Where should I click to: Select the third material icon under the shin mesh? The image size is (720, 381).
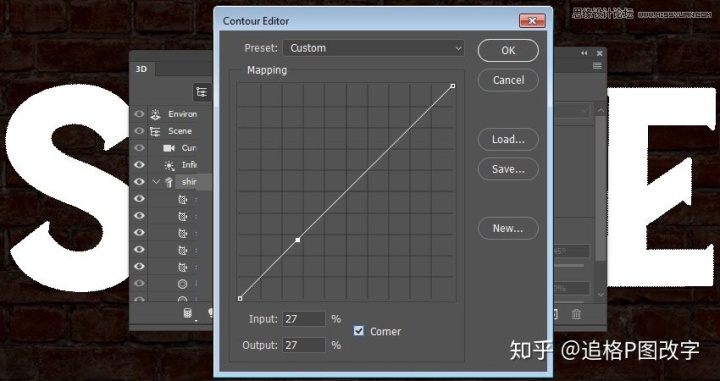point(183,233)
